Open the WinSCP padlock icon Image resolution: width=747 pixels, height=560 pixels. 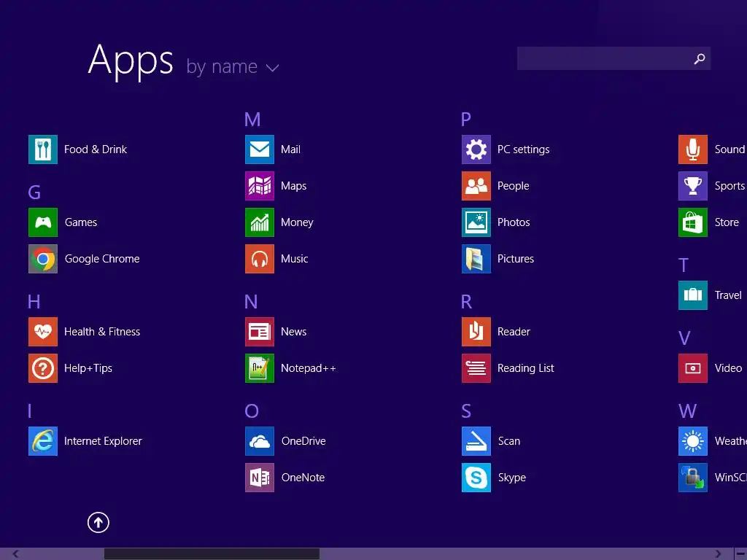(693, 477)
